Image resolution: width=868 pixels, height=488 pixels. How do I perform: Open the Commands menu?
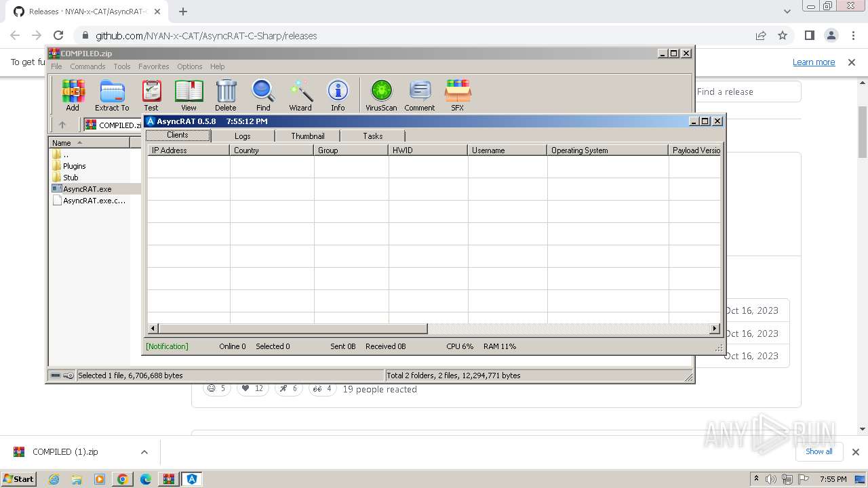(x=87, y=66)
